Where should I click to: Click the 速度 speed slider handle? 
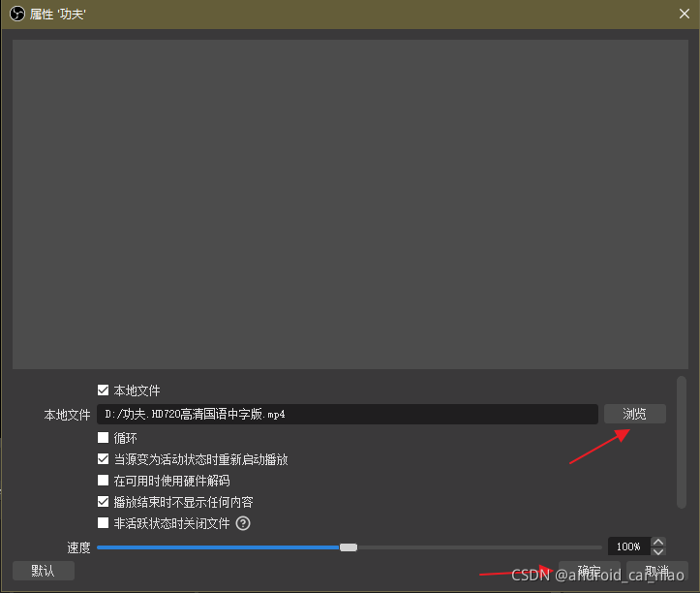(349, 547)
